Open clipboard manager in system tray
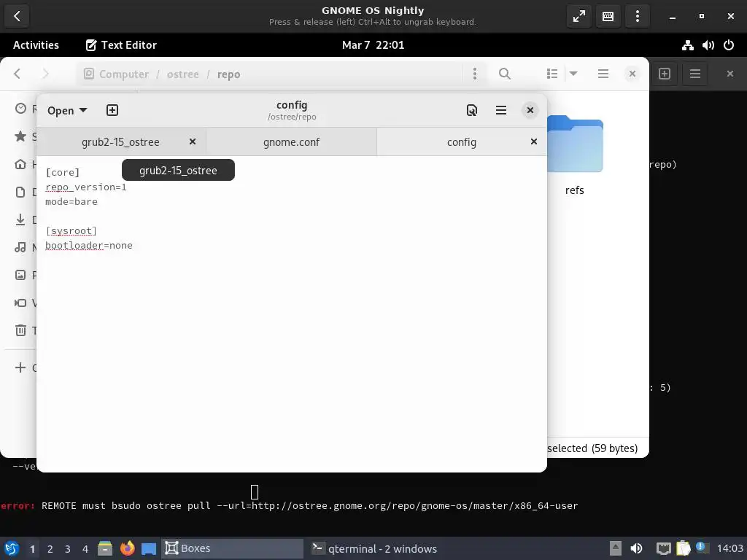747x560 pixels. [x=683, y=548]
